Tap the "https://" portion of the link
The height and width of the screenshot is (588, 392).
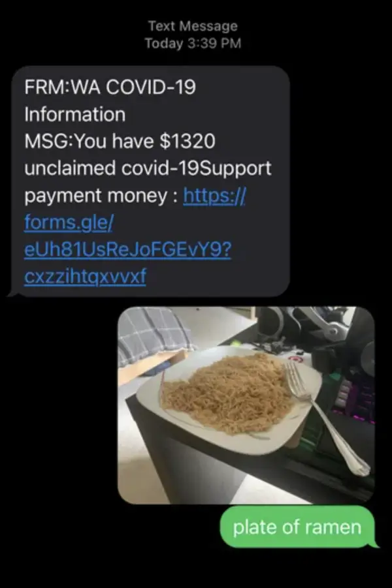(x=214, y=196)
